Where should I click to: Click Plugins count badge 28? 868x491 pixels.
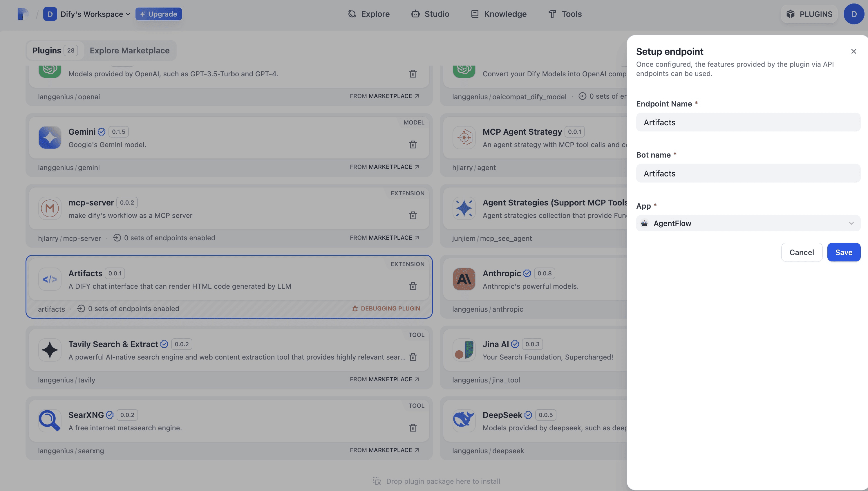pos(71,50)
